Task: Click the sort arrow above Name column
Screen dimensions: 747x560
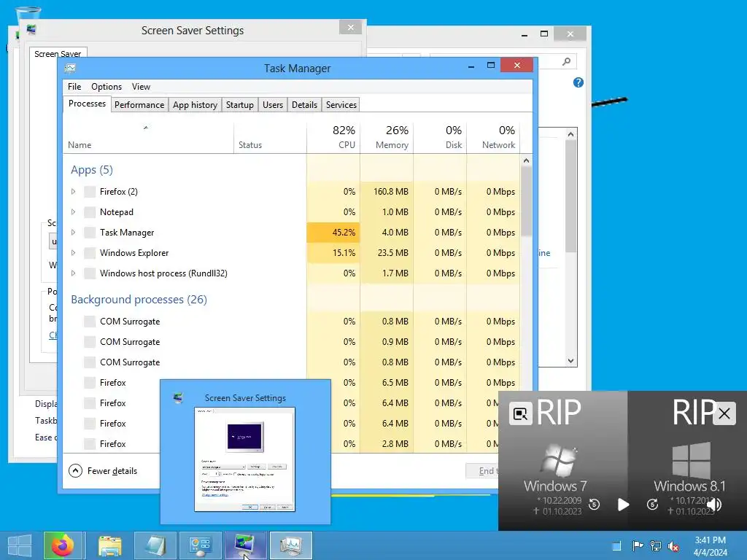Action: point(146,128)
